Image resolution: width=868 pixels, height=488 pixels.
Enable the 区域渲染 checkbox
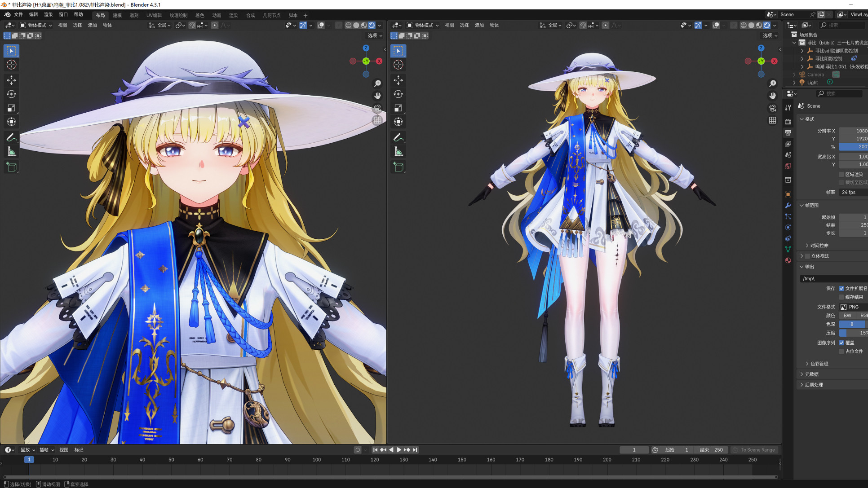[841, 175]
